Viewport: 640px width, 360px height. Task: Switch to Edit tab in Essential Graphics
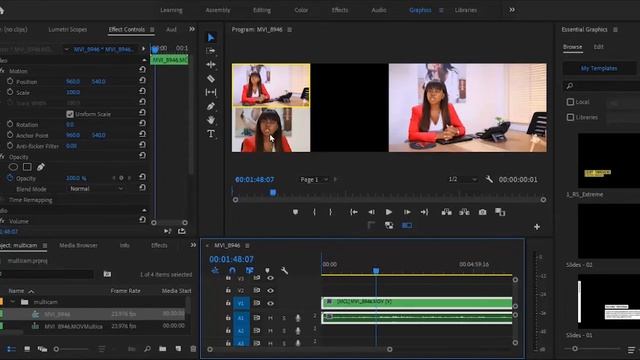pos(598,47)
